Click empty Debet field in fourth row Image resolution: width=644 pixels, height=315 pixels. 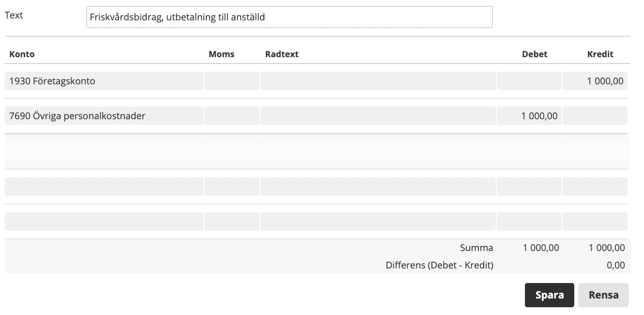coord(529,187)
